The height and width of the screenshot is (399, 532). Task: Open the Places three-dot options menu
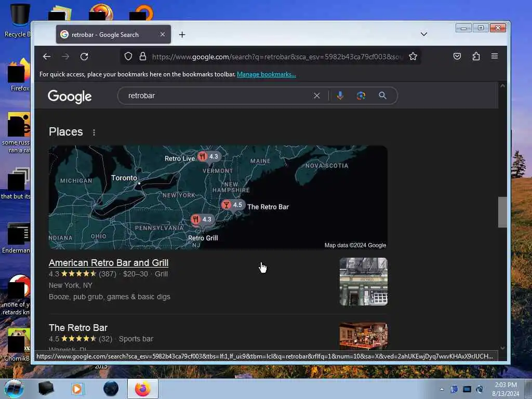[x=94, y=132]
